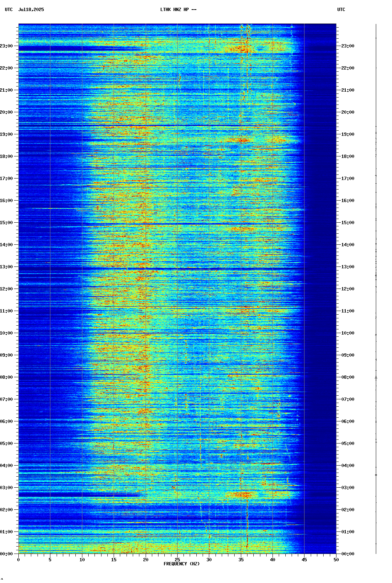Click 13:00 on the right time axis

[x=348, y=267]
